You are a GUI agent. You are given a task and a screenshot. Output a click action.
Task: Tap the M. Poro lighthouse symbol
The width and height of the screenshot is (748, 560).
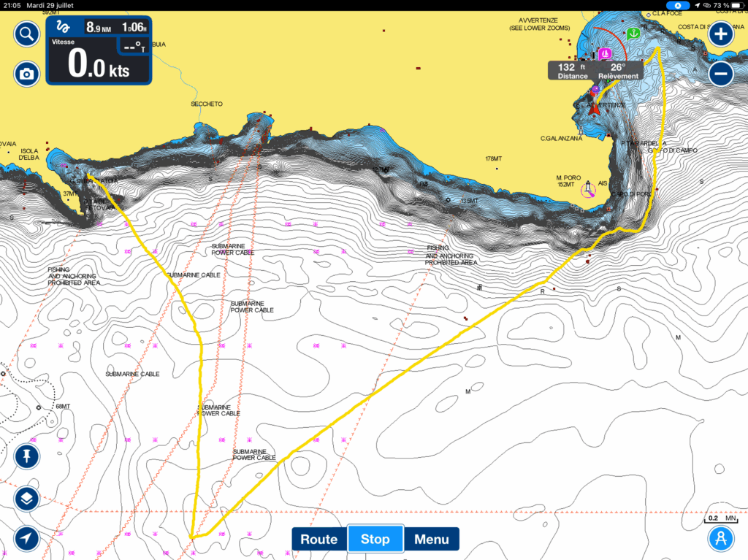pyautogui.click(x=587, y=190)
